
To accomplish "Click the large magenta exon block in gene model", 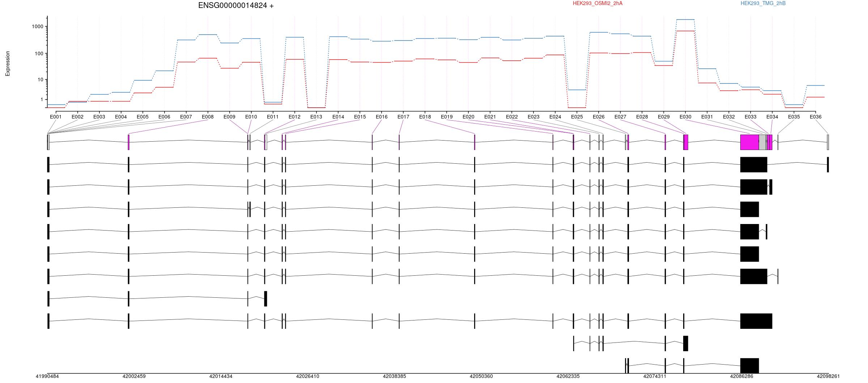I will click(749, 142).
